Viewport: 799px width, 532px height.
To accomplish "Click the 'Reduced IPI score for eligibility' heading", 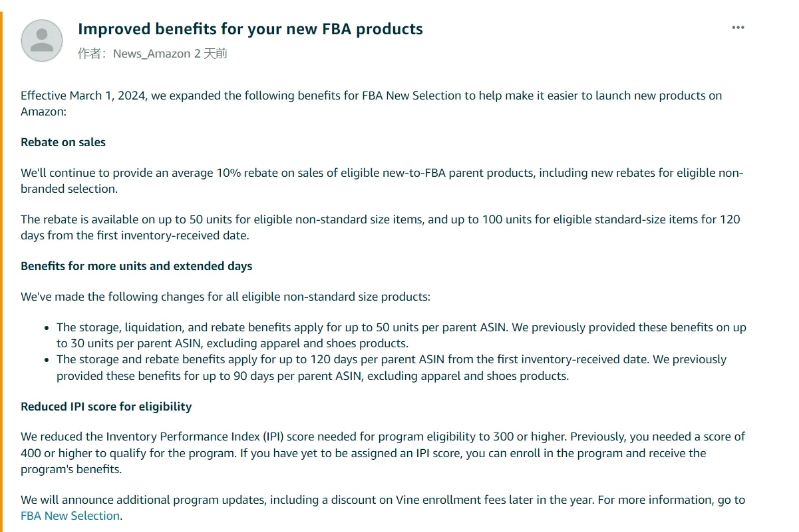I will (x=106, y=407).
